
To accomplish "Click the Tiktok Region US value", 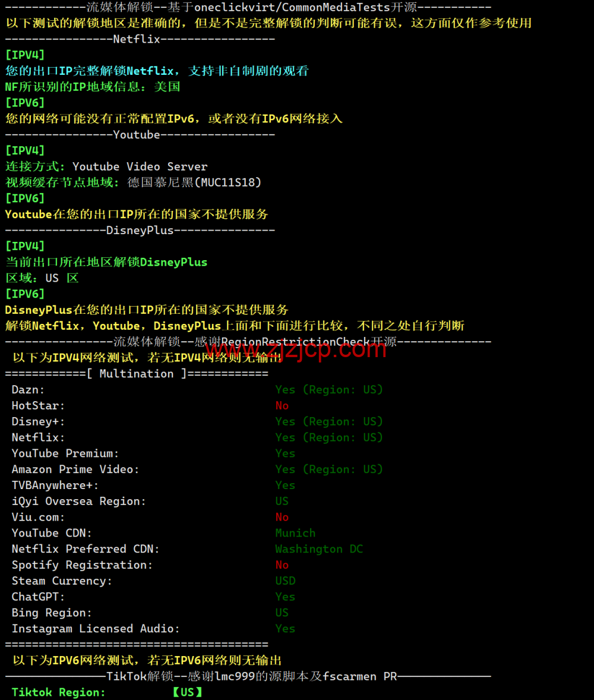I will pos(188,692).
